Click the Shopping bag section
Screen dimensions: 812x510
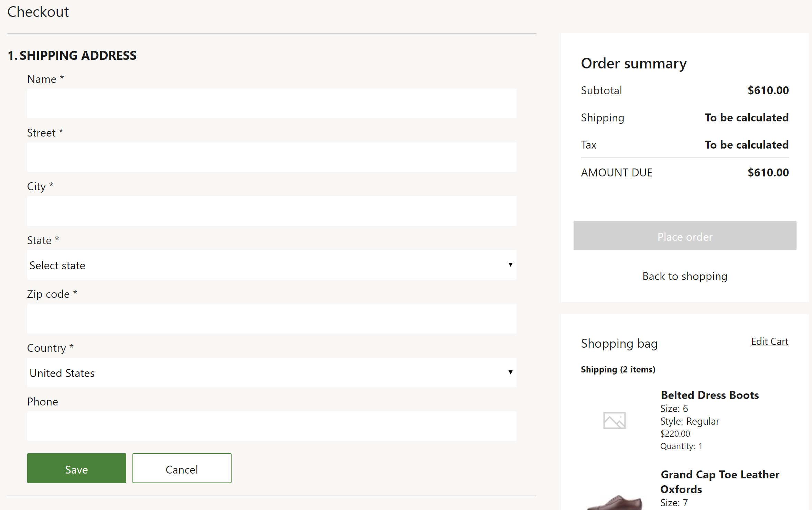[619, 343]
